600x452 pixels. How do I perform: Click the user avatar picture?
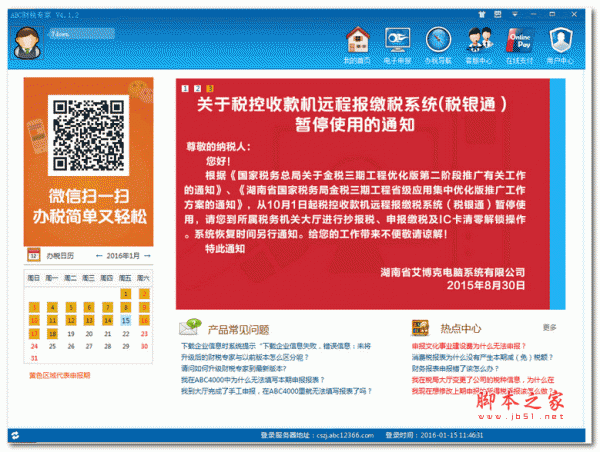point(27,42)
